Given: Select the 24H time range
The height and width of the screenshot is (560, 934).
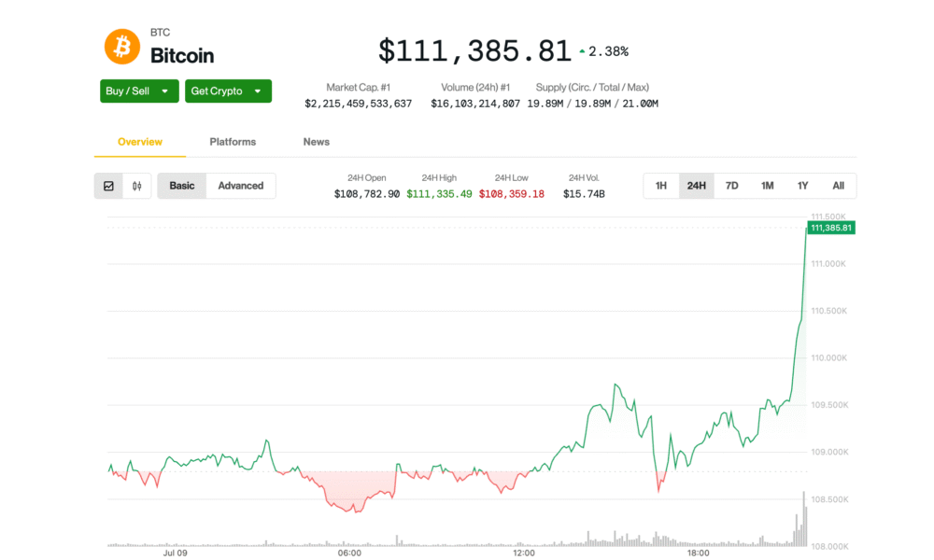Looking at the screenshot, I should point(697,186).
